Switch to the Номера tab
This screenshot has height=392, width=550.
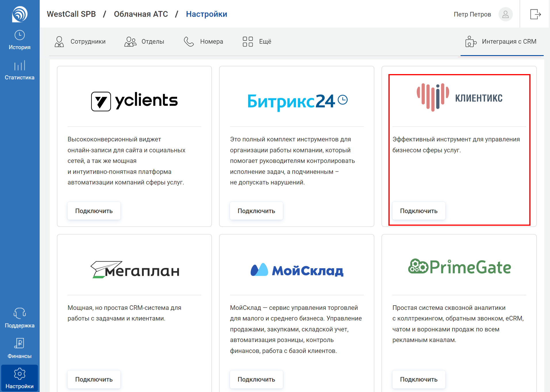203,42
